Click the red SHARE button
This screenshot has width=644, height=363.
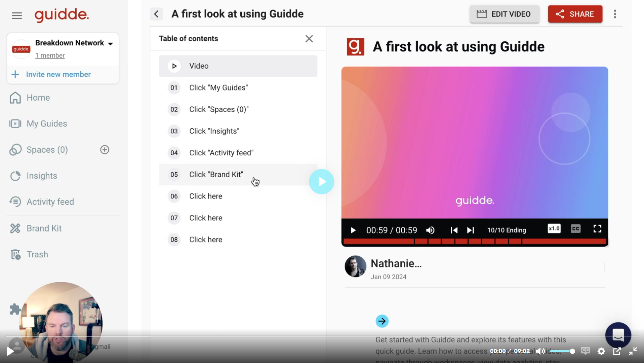575,14
